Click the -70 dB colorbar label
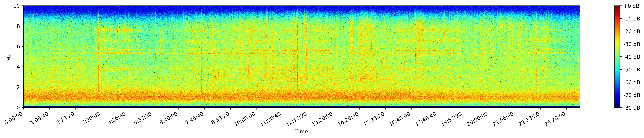Screen dimensions: 644x138 pos(632,95)
